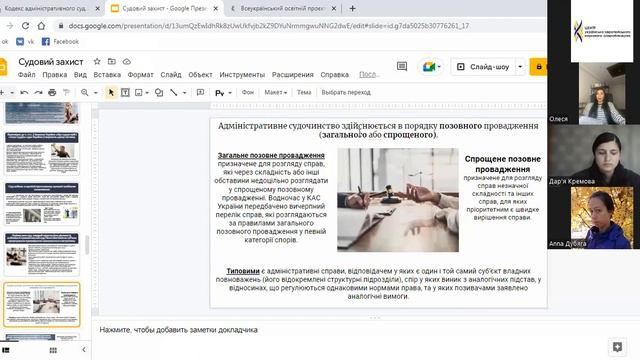Click the yellow share lock button
Viewport: 640px width, 360px height.
pyautogui.click(x=538, y=67)
